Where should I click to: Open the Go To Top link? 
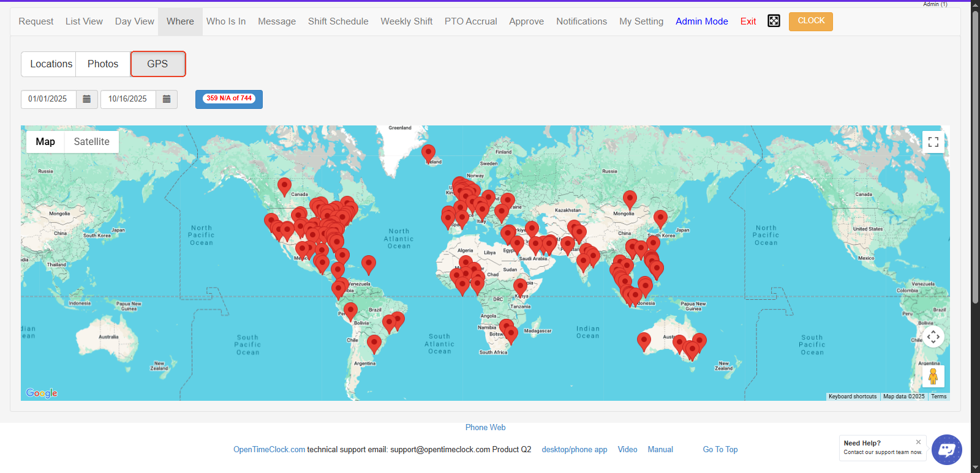click(720, 450)
